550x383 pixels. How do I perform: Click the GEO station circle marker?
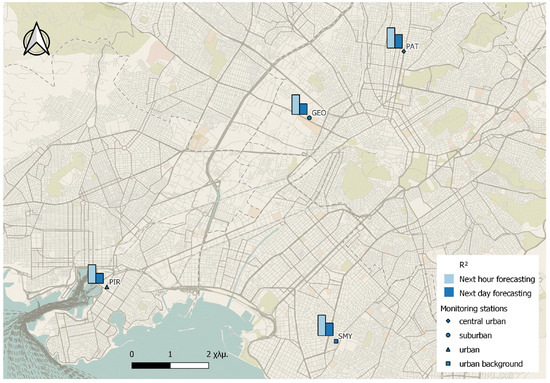click(x=309, y=118)
